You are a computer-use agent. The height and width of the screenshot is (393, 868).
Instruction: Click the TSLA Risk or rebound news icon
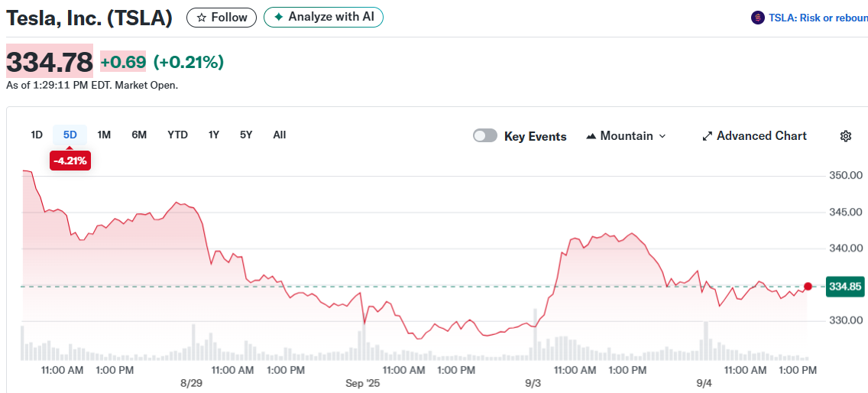757,18
